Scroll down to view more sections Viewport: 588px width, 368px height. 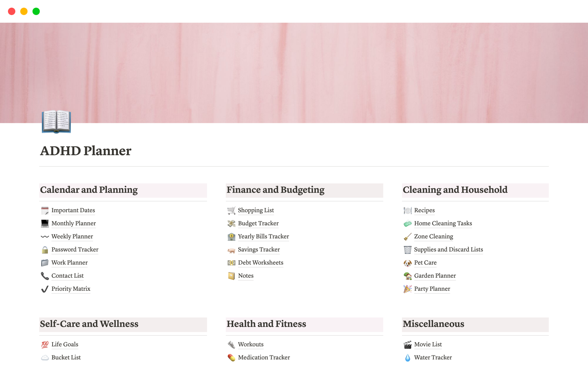(x=294, y=365)
